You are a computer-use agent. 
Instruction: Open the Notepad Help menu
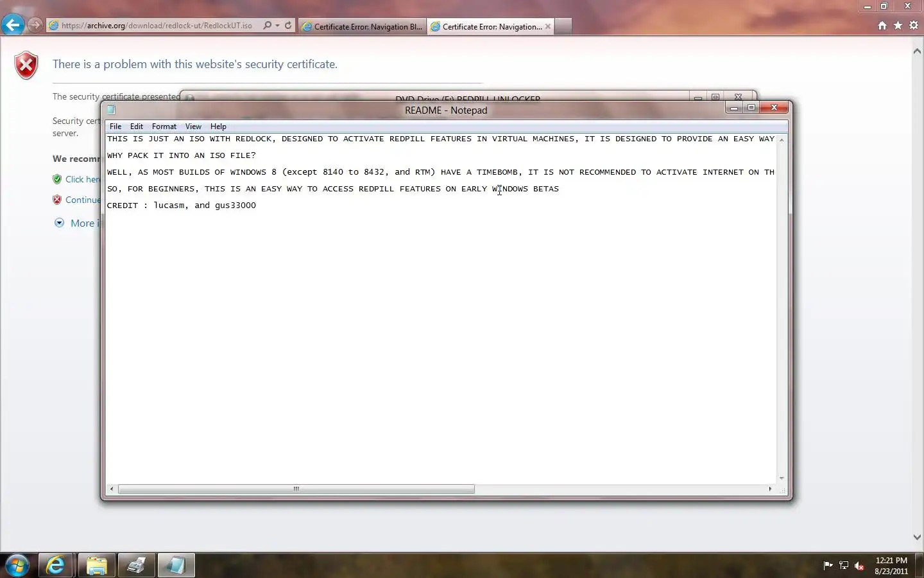click(x=218, y=127)
